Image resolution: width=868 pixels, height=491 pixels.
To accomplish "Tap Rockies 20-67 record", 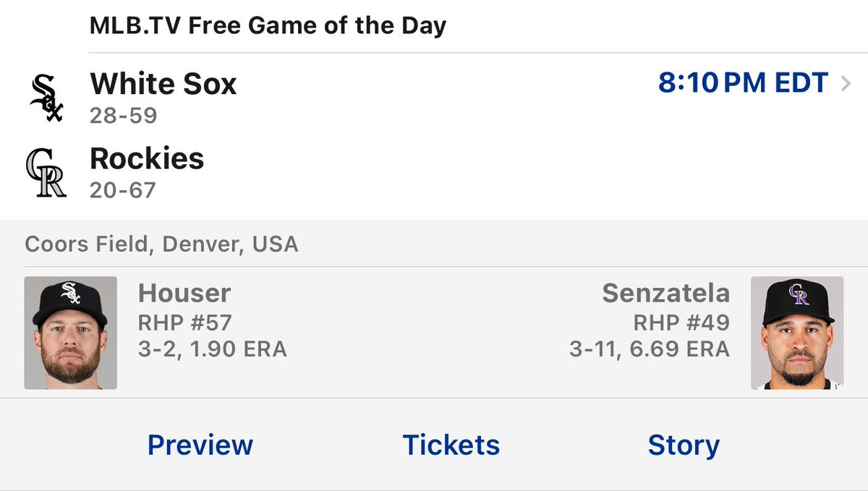I will (124, 189).
